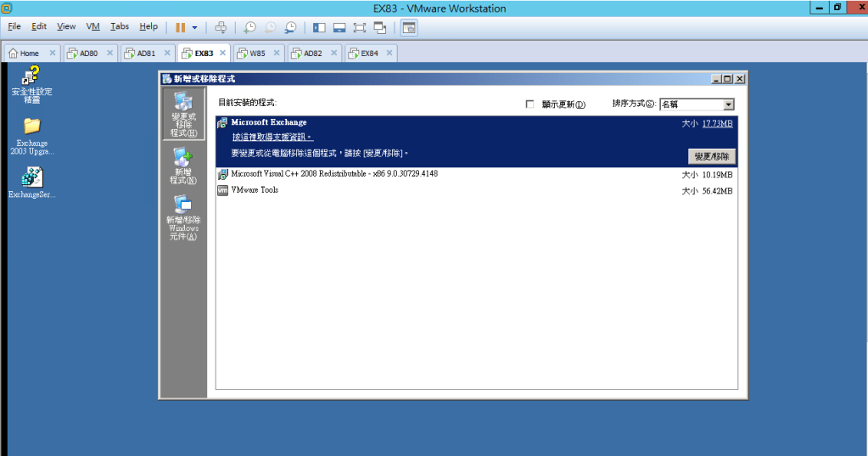This screenshot has height=456, width=868.
Task: Select Change or Remove Programs sidebar icon
Action: pyautogui.click(x=183, y=114)
